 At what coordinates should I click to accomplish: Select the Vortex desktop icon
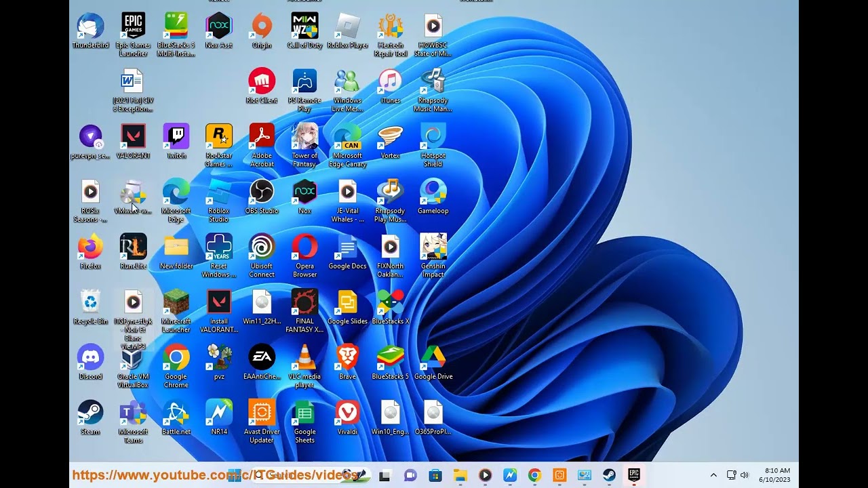tap(390, 142)
